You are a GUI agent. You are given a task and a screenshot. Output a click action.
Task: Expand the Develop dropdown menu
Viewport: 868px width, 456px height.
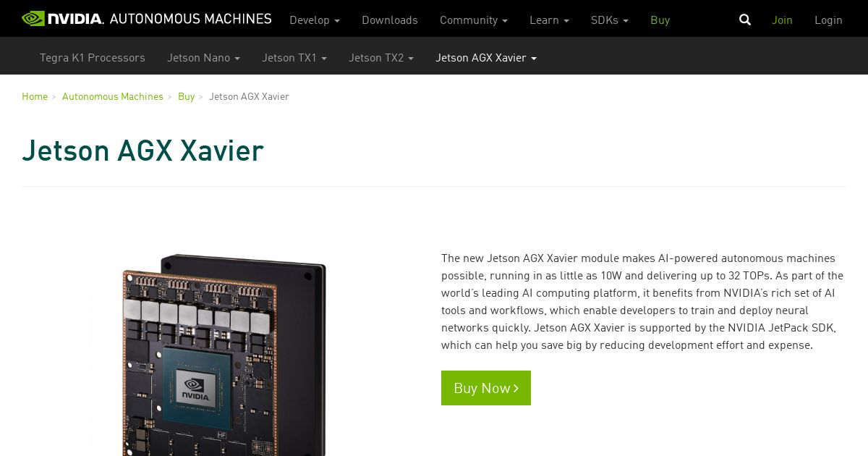pyautogui.click(x=315, y=20)
